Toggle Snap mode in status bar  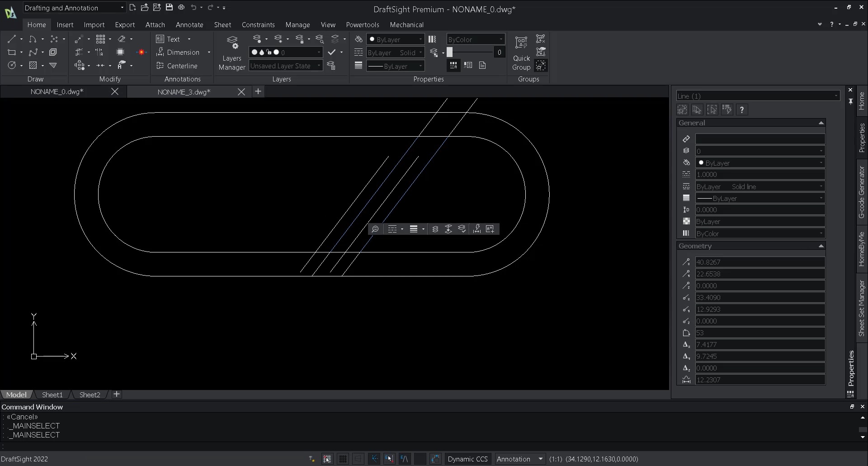point(327,459)
